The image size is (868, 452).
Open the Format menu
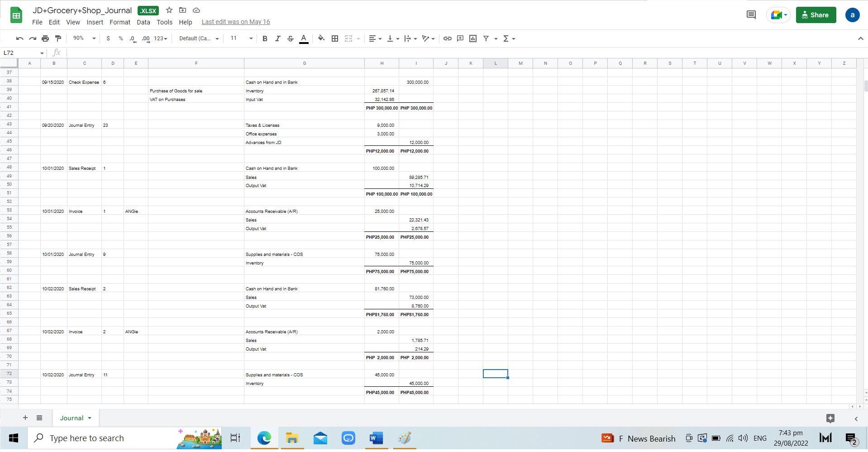(120, 22)
